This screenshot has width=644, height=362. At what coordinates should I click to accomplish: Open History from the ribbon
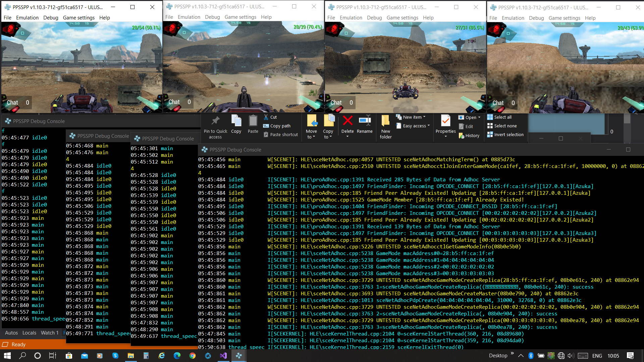pyautogui.click(x=469, y=135)
